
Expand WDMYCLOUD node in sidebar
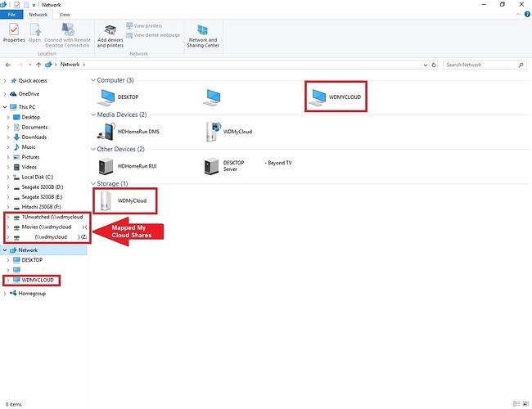[x=8, y=280]
